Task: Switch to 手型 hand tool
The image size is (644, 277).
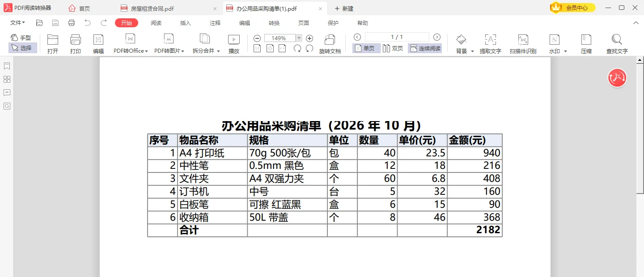Action: click(x=21, y=38)
